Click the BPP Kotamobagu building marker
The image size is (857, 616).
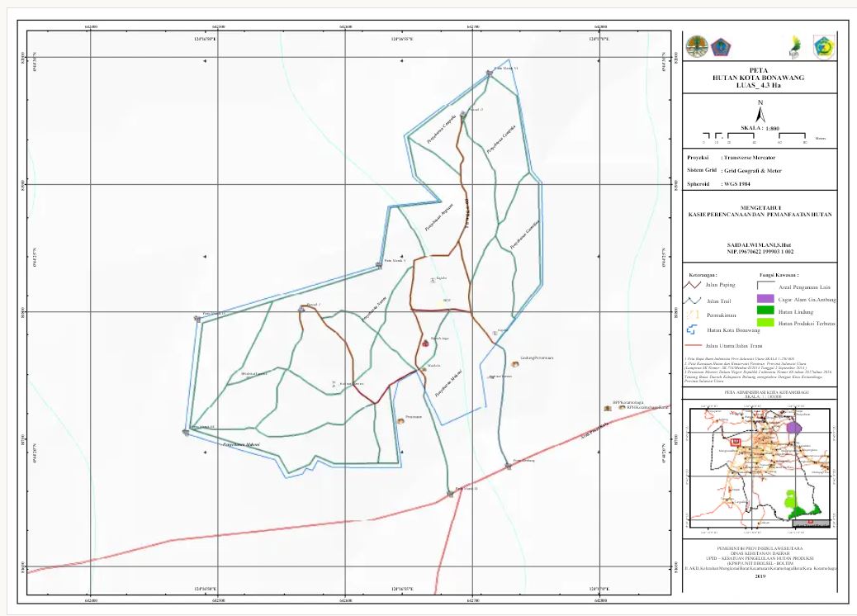607,407
